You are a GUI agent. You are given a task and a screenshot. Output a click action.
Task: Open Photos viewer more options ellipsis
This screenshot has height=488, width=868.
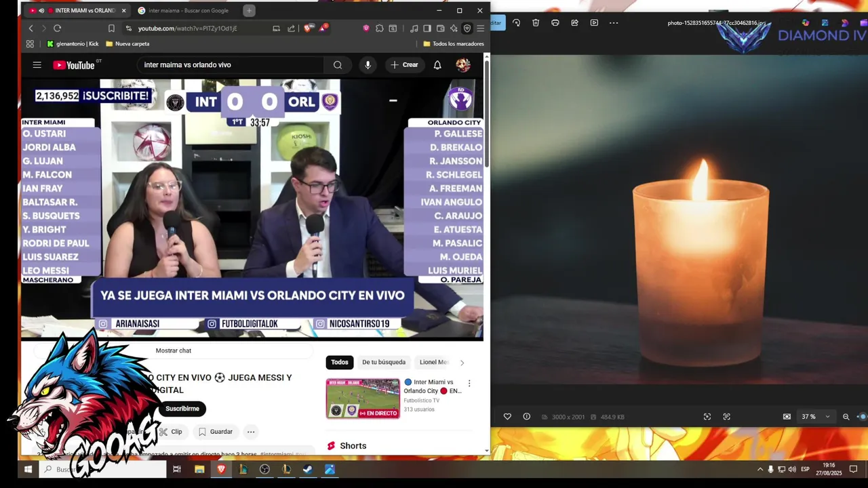click(614, 22)
